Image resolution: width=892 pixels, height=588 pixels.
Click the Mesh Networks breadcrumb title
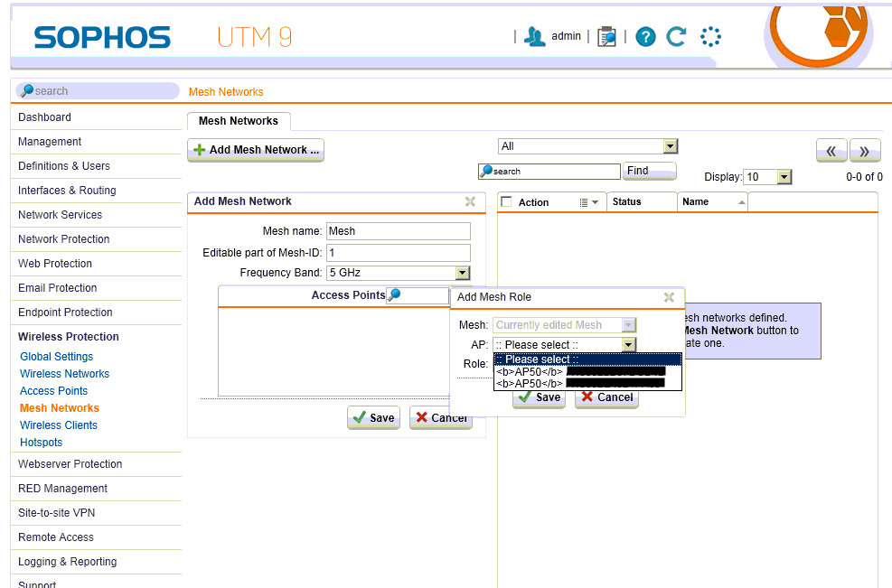pos(226,91)
